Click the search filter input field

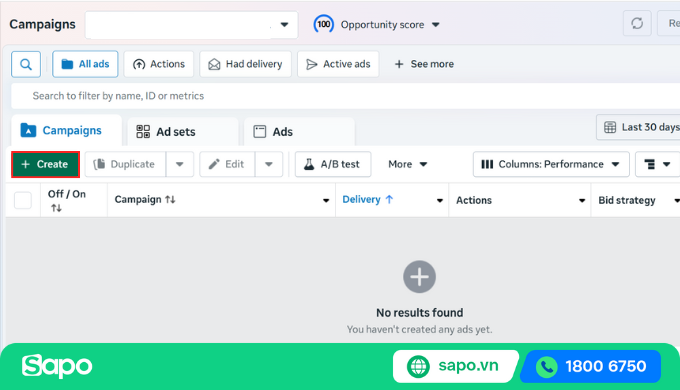tap(345, 96)
